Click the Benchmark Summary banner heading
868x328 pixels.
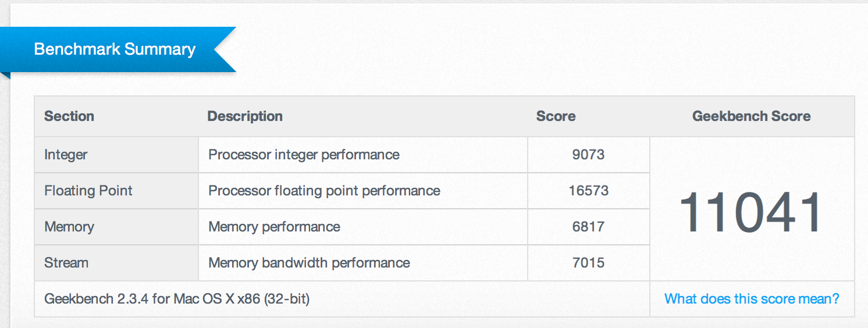click(115, 49)
